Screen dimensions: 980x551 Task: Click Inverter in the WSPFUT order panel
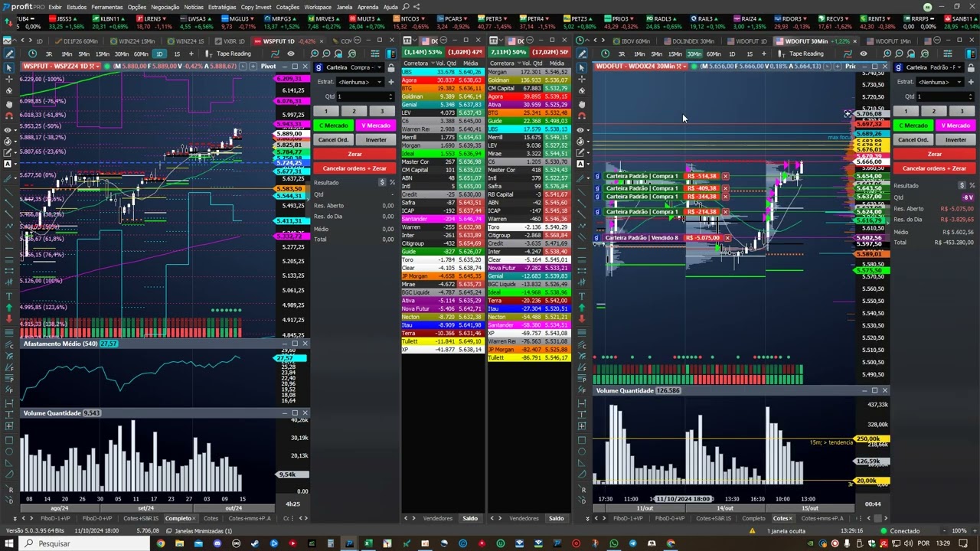coord(376,140)
